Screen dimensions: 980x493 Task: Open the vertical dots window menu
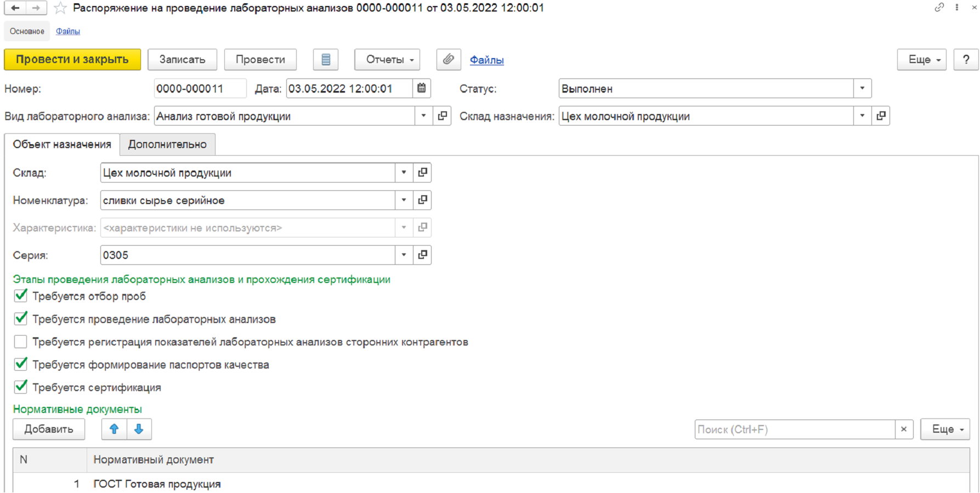pos(957,8)
